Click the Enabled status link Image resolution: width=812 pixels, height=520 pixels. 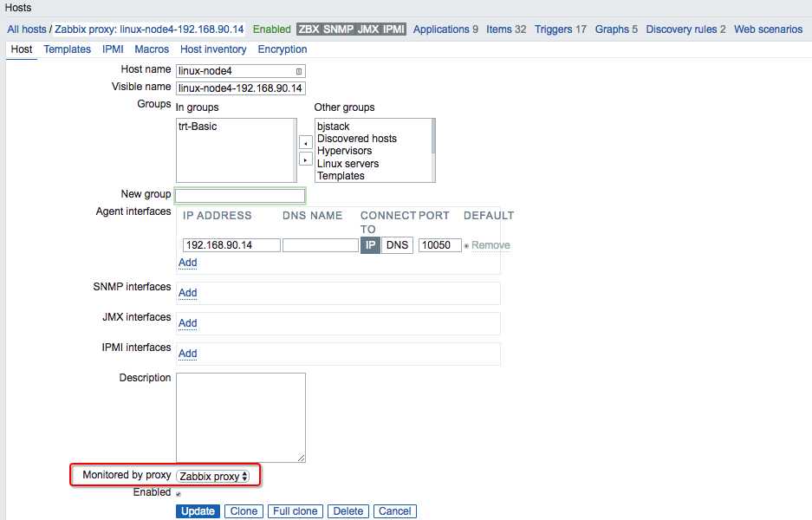pos(272,29)
